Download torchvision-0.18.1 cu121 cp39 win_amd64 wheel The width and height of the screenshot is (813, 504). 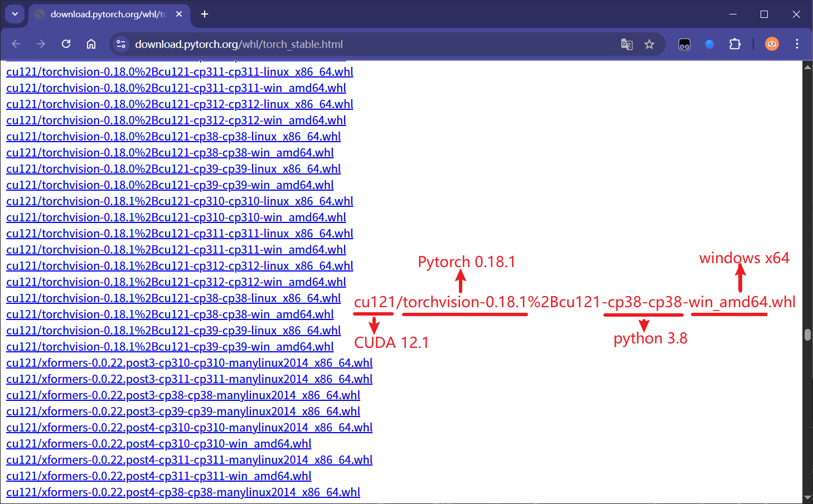170,347
